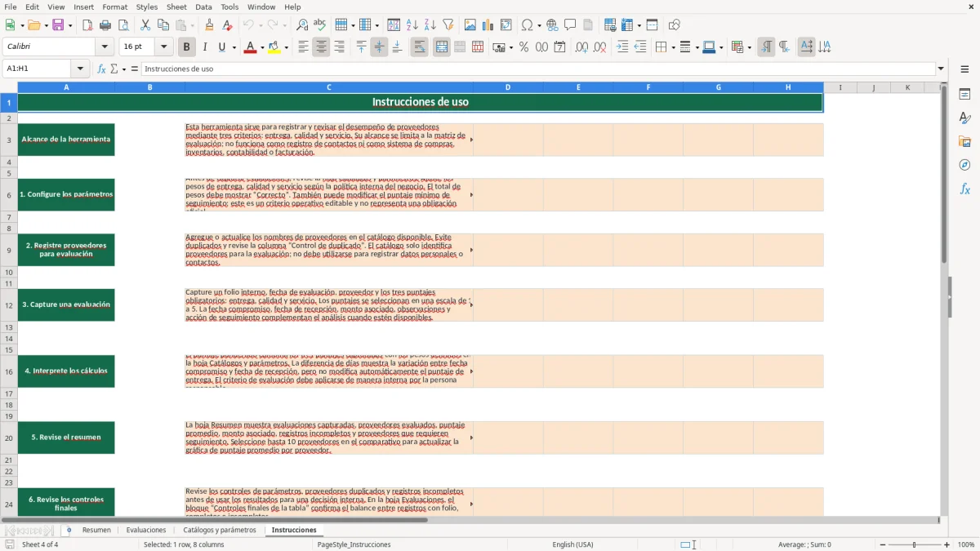Insert a pivot table
This screenshot has width=980, height=551.
click(x=506, y=25)
